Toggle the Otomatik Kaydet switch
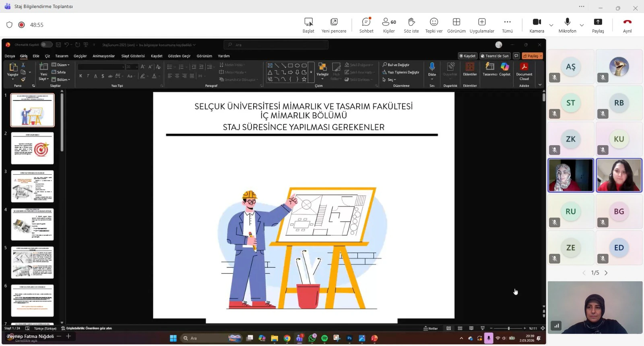The height and width of the screenshot is (346, 644). 46,45
